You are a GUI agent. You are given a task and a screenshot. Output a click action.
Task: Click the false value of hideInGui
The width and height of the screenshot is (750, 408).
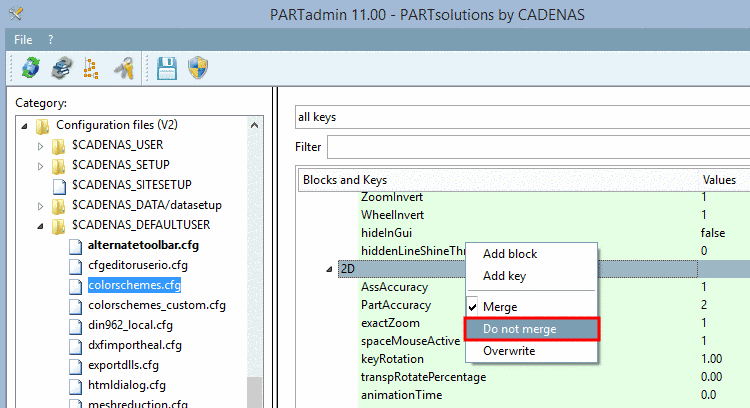713,233
